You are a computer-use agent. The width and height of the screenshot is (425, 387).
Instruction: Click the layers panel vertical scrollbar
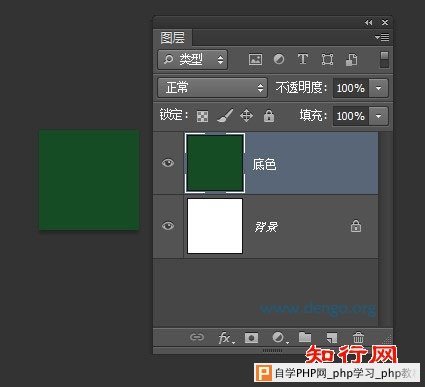coord(386,229)
